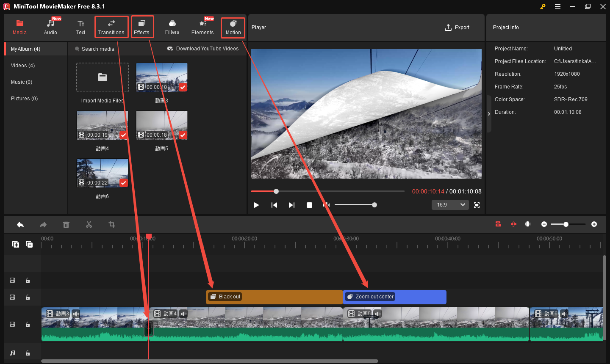Switch to the Filters tab

172,27
